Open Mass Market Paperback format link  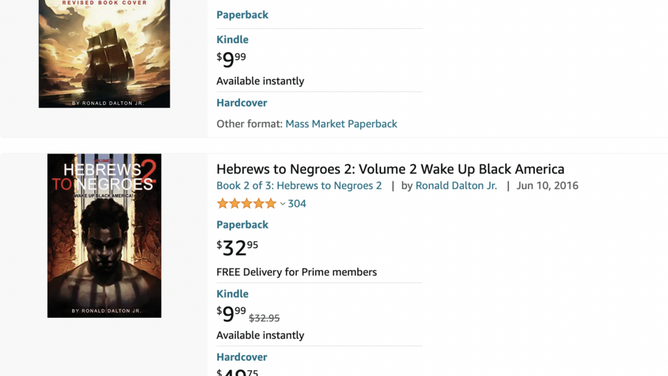click(341, 124)
